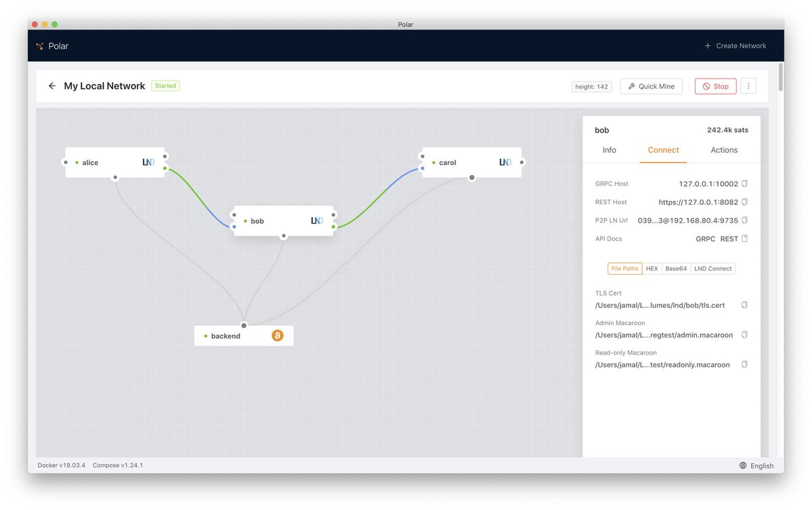Click the 242.4k sats balance
This screenshot has width=812, height=510.
click(727, 130)
